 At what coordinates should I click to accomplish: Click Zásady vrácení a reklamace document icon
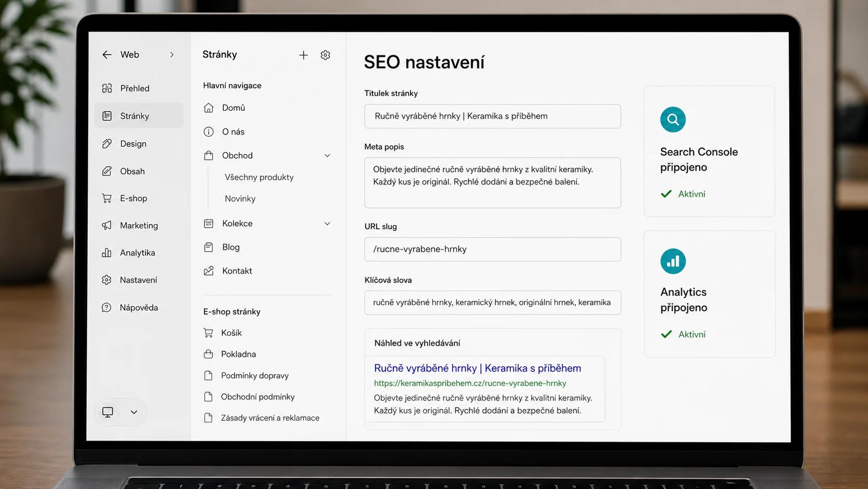(x=208, y=418)
